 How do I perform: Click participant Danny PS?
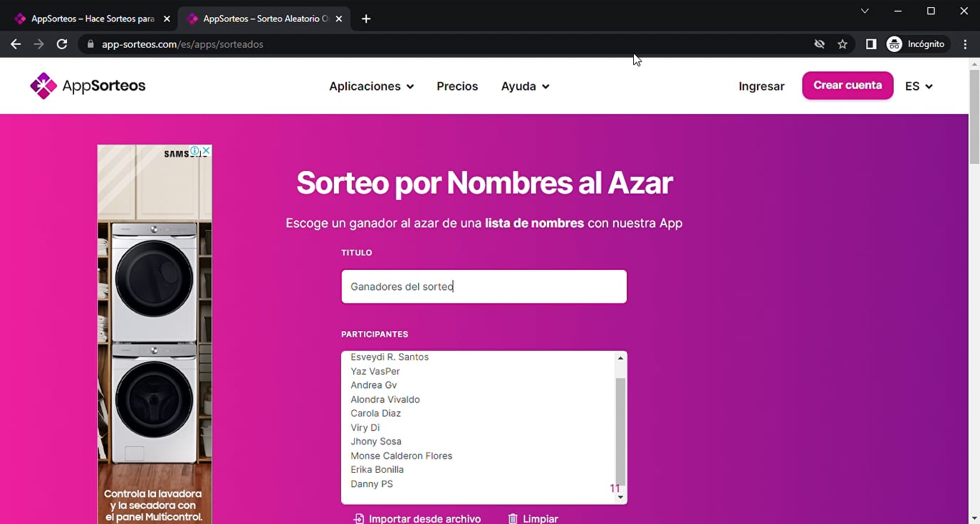tap(372, 484)
